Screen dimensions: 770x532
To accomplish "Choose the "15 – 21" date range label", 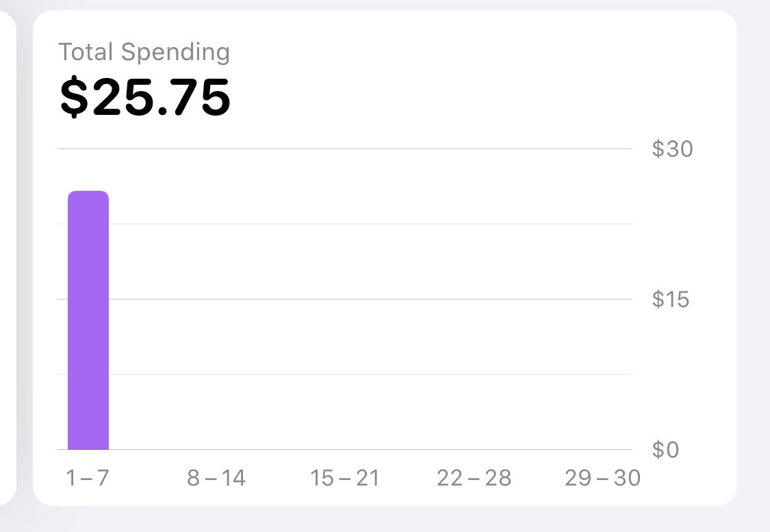I will coord(345,478).
